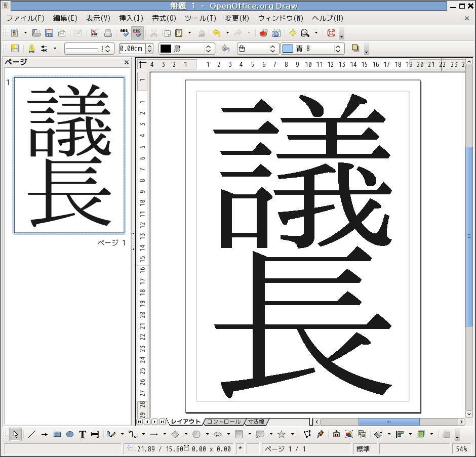Open Help lifebuoy icon
The width and height of the screenshot is (476, 457).
click(x=331, y=33)
